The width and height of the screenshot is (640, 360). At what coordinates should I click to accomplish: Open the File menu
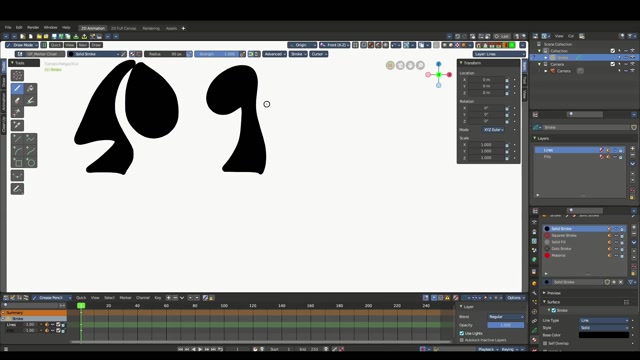[8, 28]
